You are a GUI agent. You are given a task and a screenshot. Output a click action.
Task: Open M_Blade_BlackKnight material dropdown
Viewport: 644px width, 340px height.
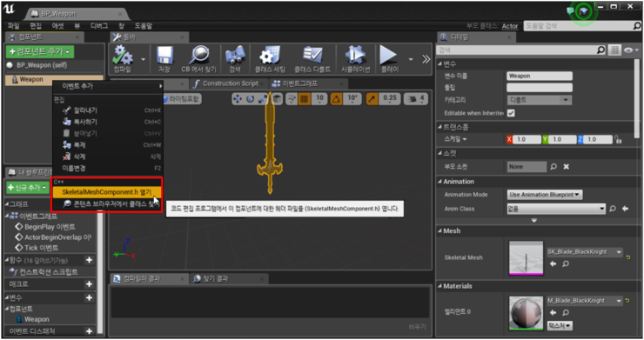pos(585,301)
